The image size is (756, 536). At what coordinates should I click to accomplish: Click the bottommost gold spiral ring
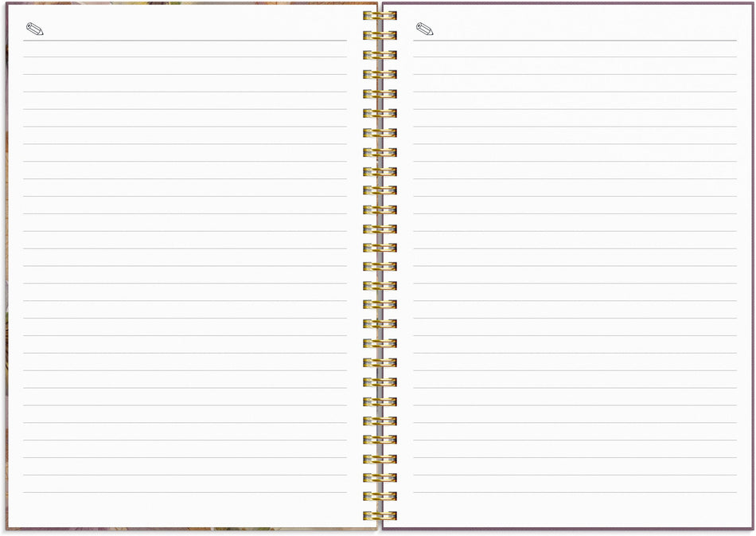point(380,515)
